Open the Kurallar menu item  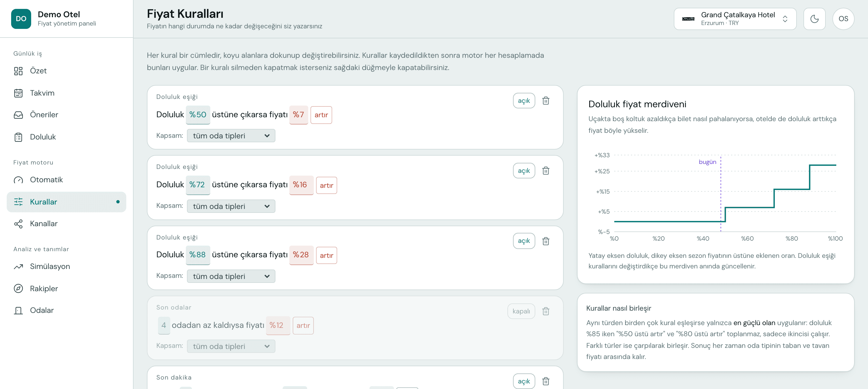click(x=66, y=202)
